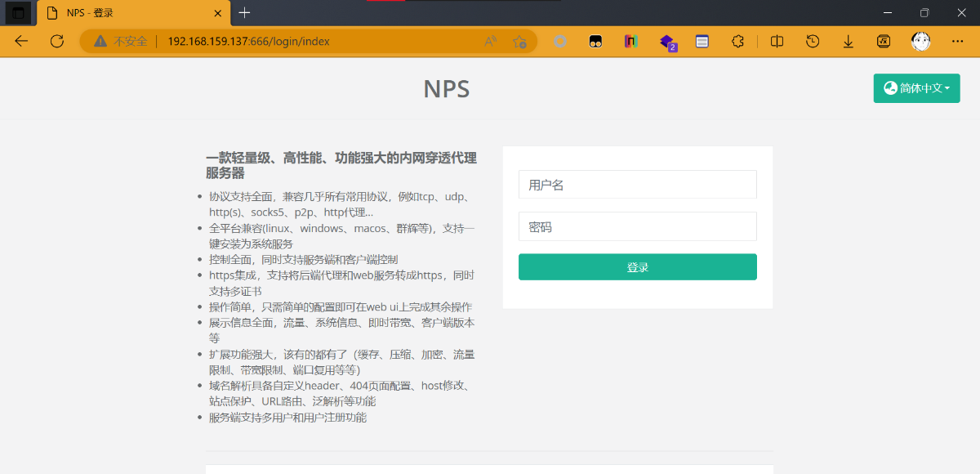This screenshot has width=980, height=474.
Task: Open the tab actions menu icon
Action: pos(18,13)
